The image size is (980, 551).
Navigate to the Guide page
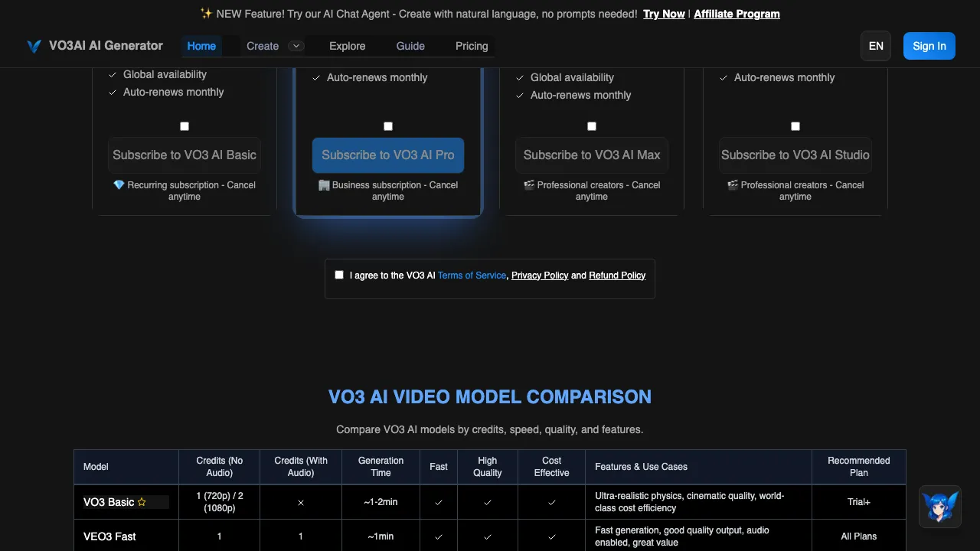pos(410,46)
